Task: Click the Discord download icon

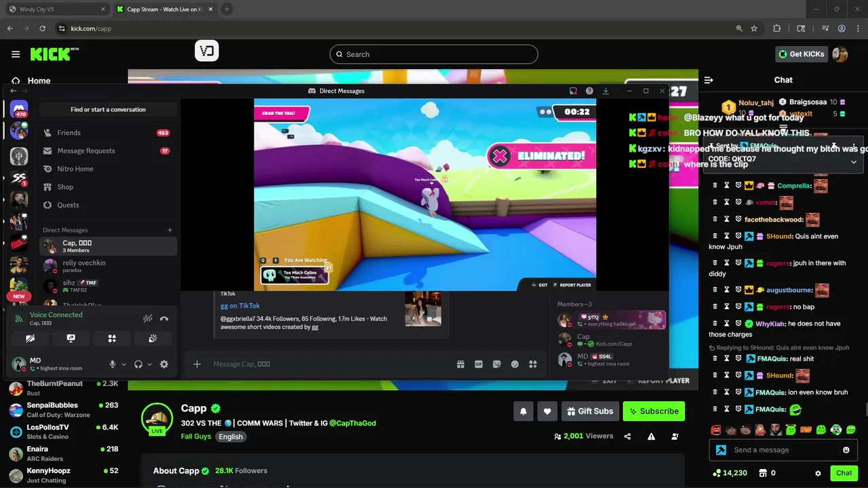Action: (x=606, y=91)
